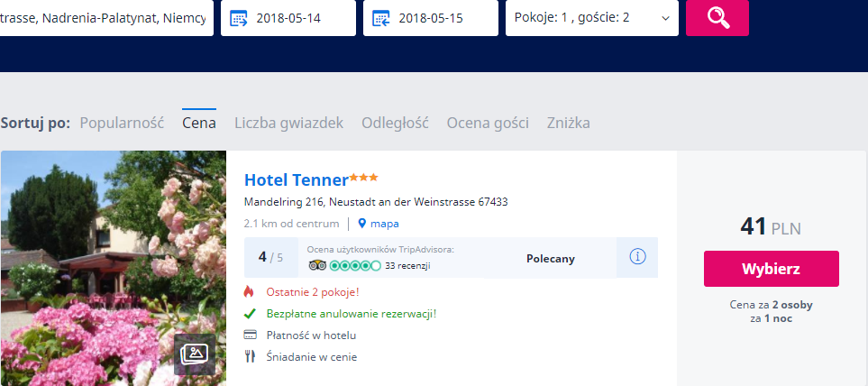
Task: Click the three-star rating of Hotel Tenner
Action: pos(364,177)
